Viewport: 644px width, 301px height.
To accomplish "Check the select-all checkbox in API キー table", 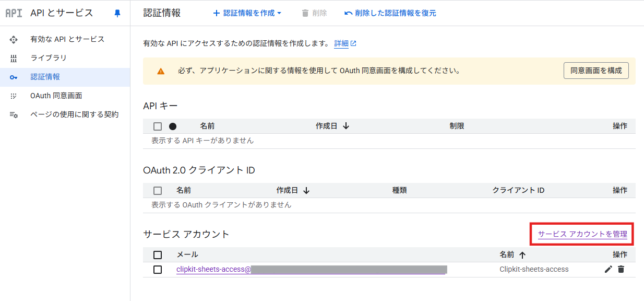I will click(x=158, y=126).
